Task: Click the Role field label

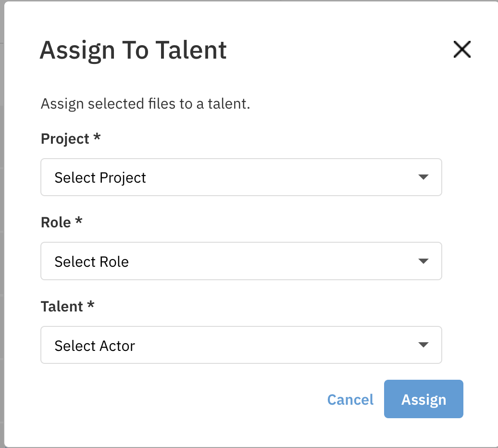Action: [x=56, y=223]
